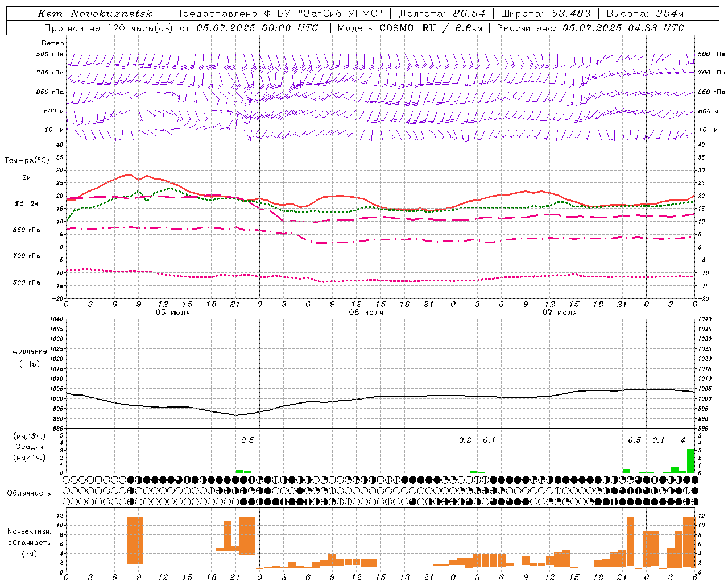This screenshot has height=582, width=728.
Task: Select the 'Широта: 53.483' latitude text
Action: [545, 14]
